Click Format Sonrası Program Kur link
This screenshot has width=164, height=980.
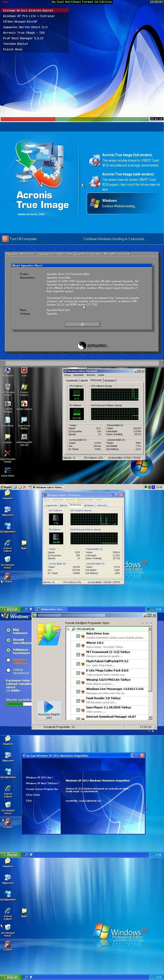(42, 789)
